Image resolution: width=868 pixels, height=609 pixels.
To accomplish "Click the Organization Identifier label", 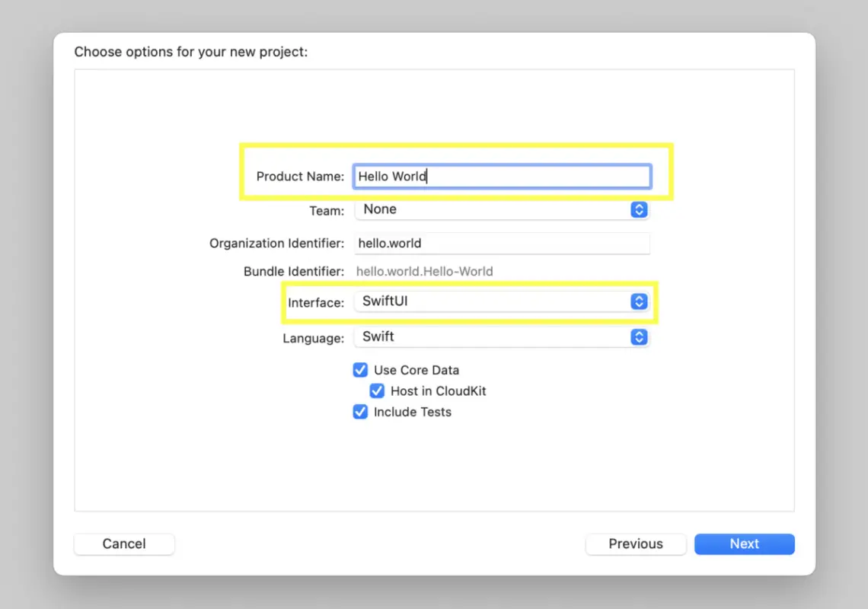I will (277, 243).
